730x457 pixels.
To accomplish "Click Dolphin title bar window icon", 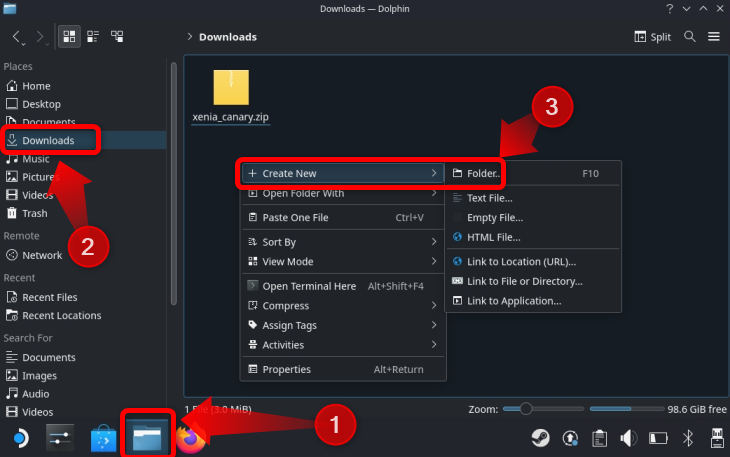I will pos(9,8).
